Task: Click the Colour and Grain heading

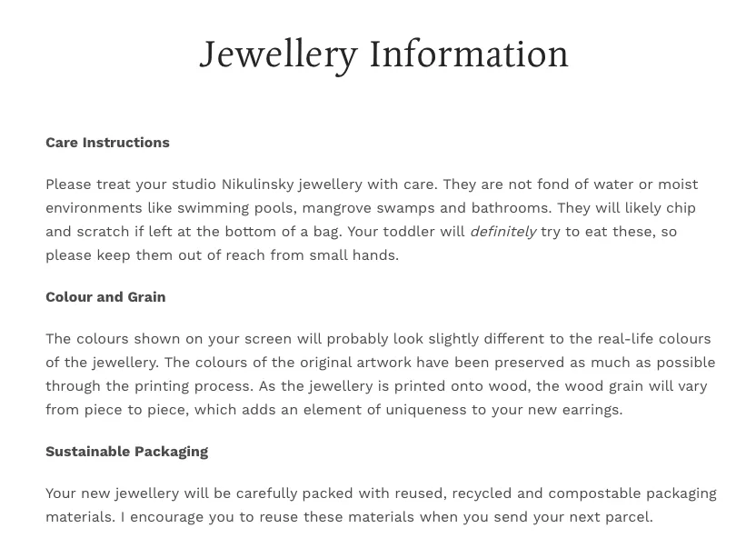Action: (105, 296)
